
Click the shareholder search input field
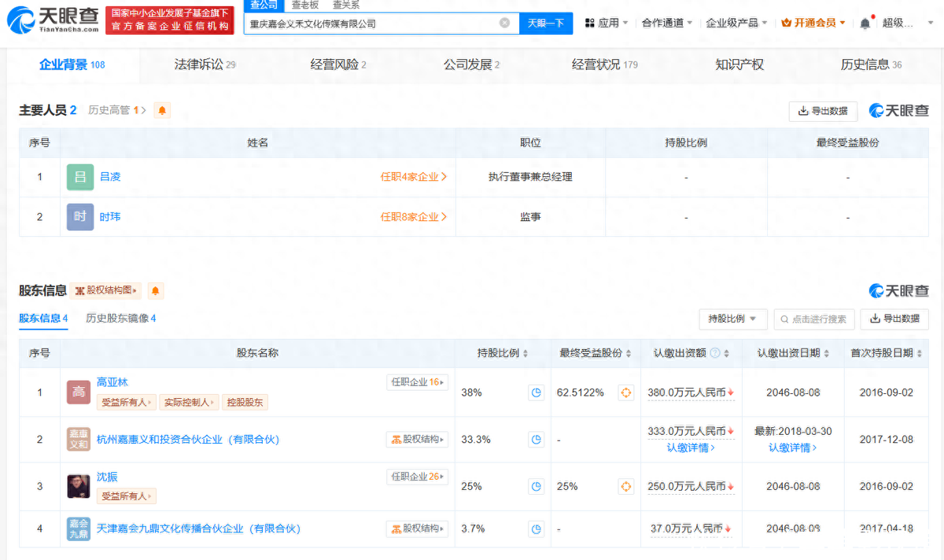[x=814, y=319]
